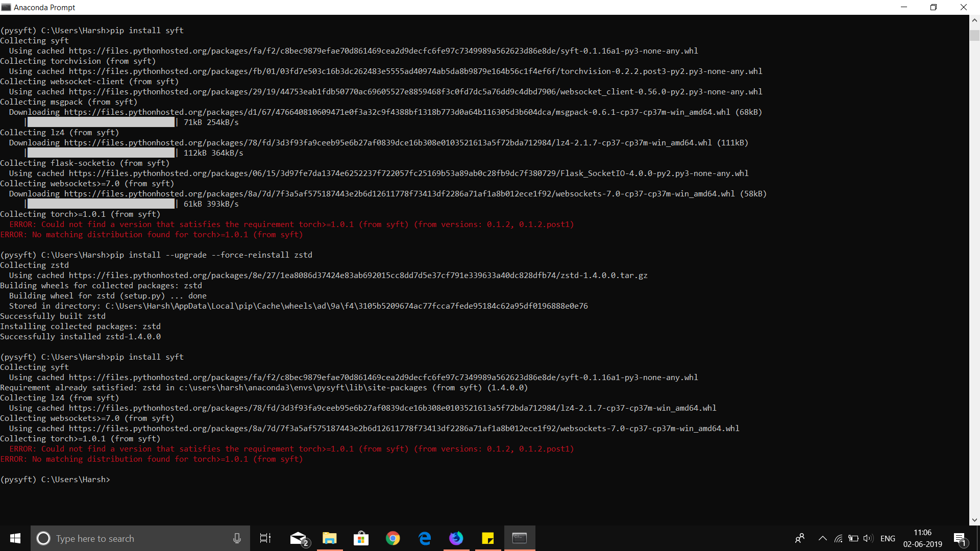
Task: Grab the terminal vertical scrollbar thumb
Action: [974, 35]
